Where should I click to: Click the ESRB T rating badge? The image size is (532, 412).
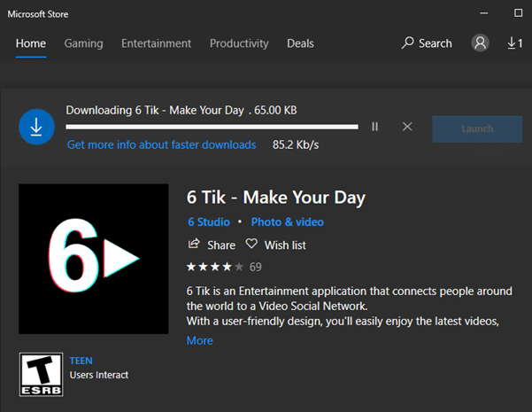(41, 375)
